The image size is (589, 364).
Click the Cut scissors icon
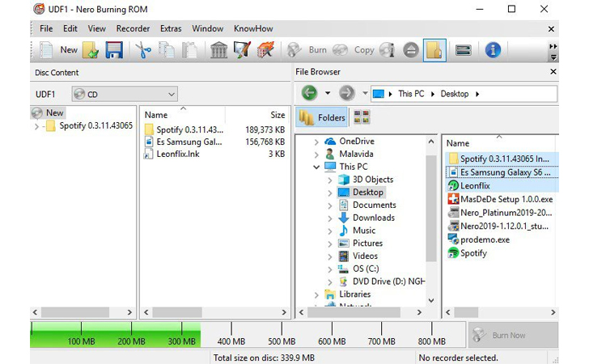[143, 50]
